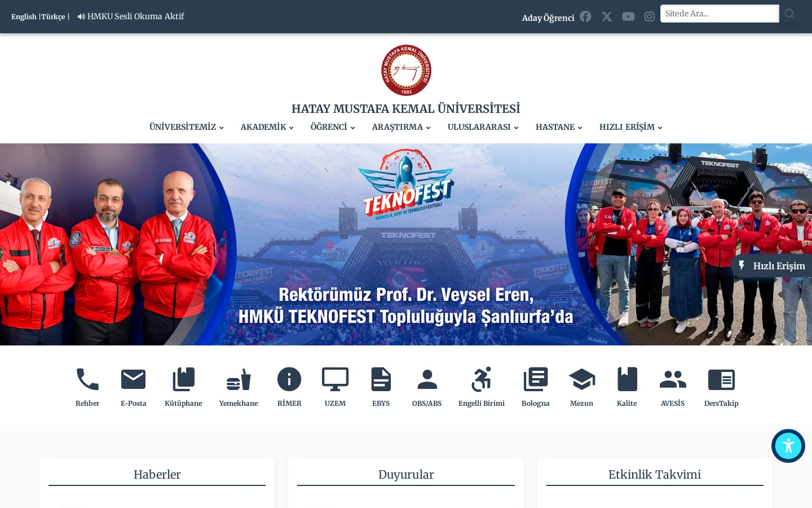Open the Aday Öğrenci link
The width and height of the screenshot is (812, 508).
click(x=548, y=17)
